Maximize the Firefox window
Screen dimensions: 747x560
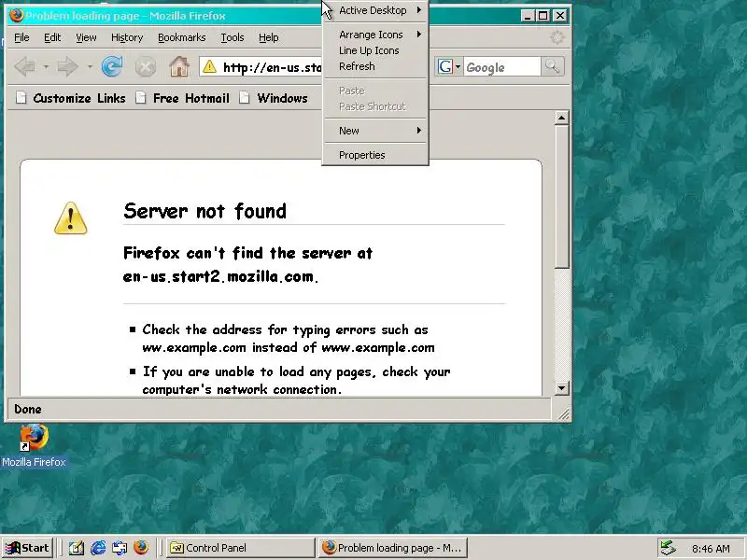(543, 16)
